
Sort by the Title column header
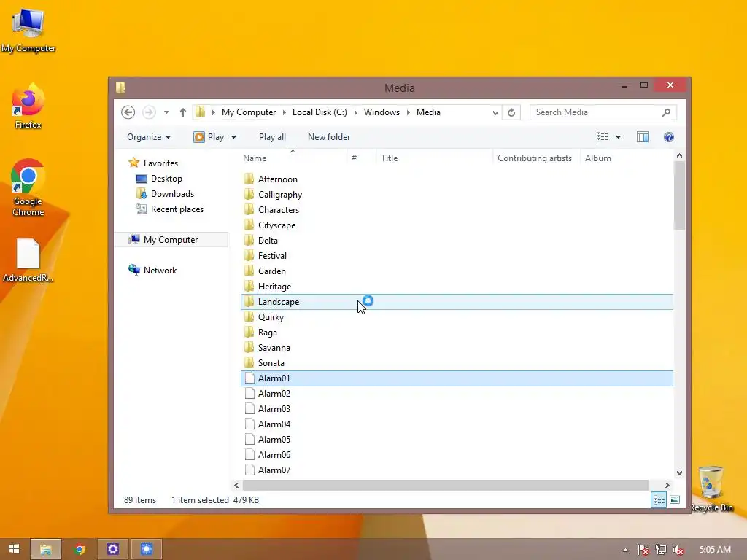point(435,158)
